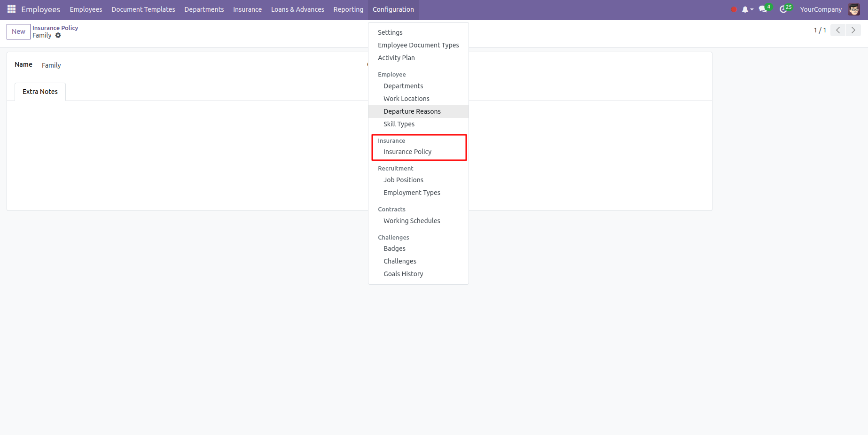Open the messages conversation icon

[x=764, y=9]
